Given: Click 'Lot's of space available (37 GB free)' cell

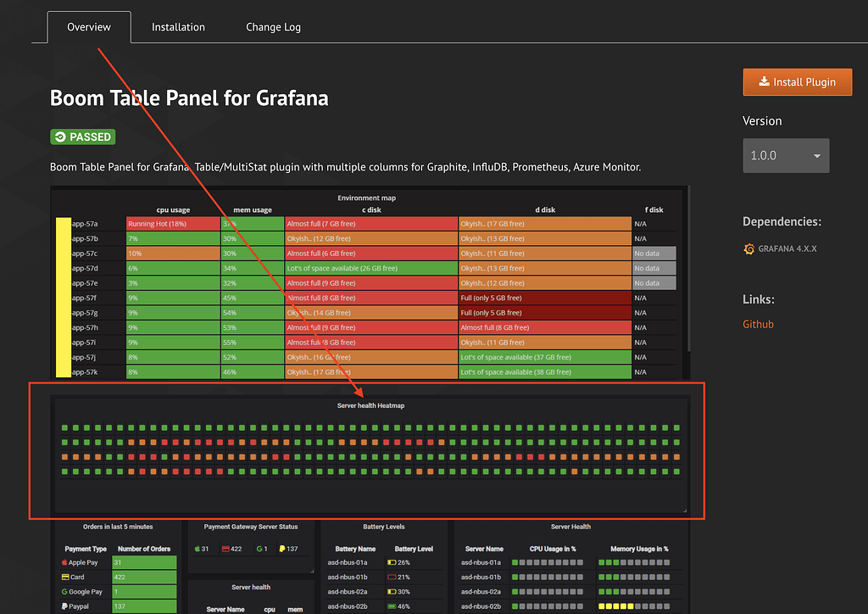Looking at the screenshot, I should [x=545, y=357].
